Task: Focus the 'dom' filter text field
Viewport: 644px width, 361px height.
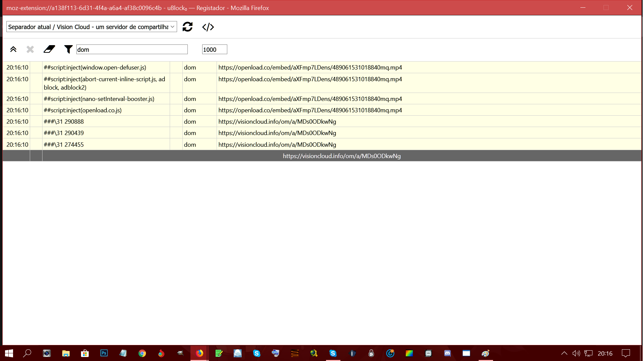Action: coord(132,49)
